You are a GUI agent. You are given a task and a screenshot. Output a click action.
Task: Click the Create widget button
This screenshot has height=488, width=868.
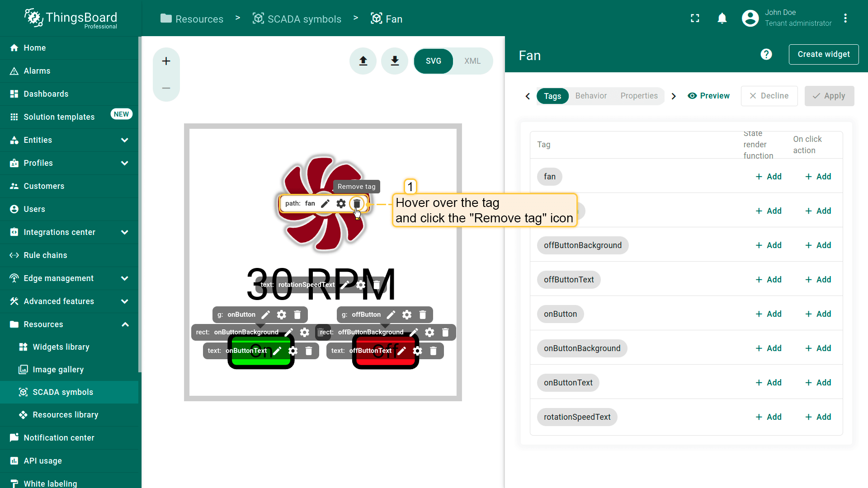pos(823,54)
